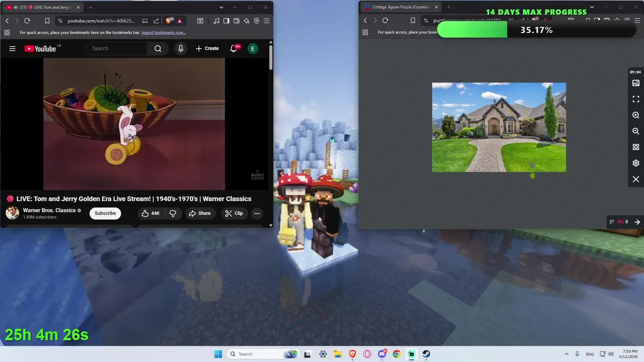The height and width of the screenshot is (362, 644).
Task: Reload the YouTube page
Action: click(x=27, y=21)
